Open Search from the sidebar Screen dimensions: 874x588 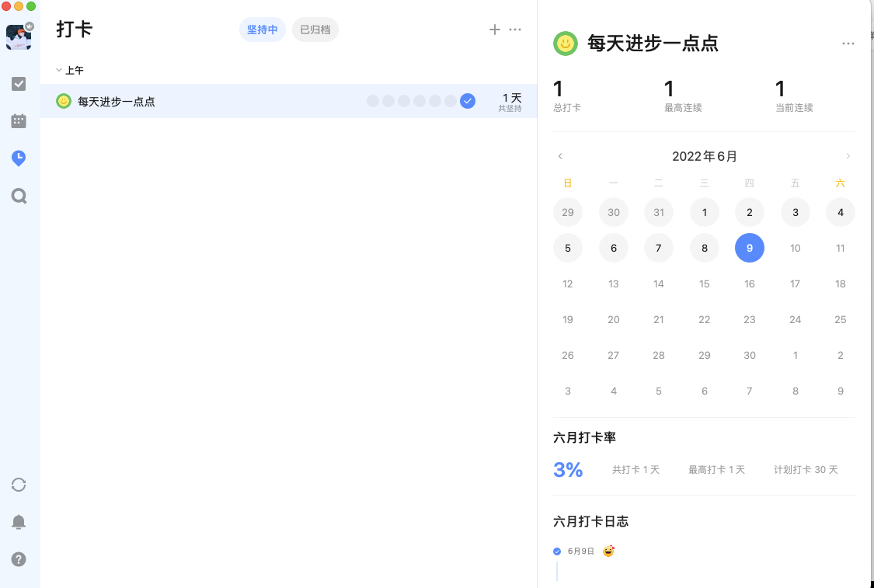(19, 196)
